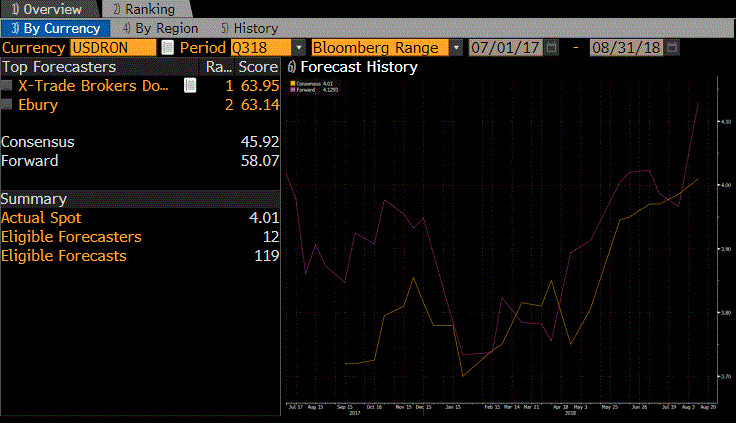
Task: Focus the Currency USDRON input field
Action: [113, 47]
